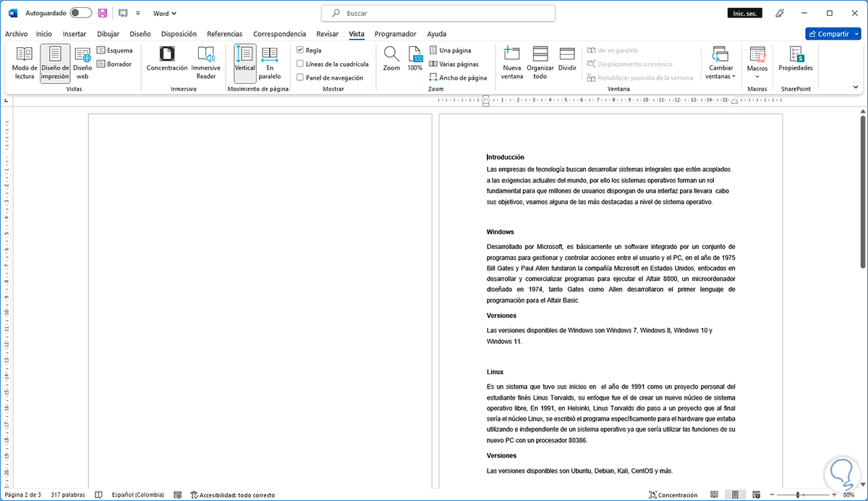The image size is (868, 501).
Task: Click the zoom slider handle
Action: click(799, 495)
